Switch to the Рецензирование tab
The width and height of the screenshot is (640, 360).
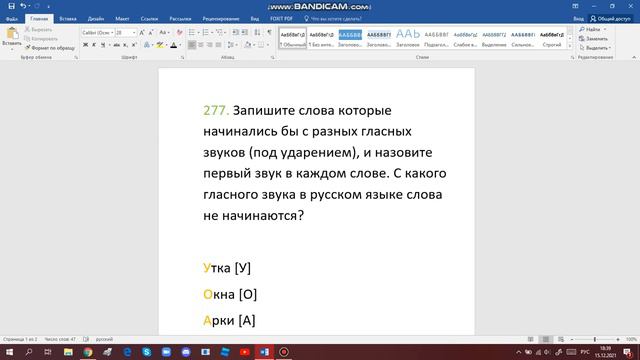click(x=221, y=19)
